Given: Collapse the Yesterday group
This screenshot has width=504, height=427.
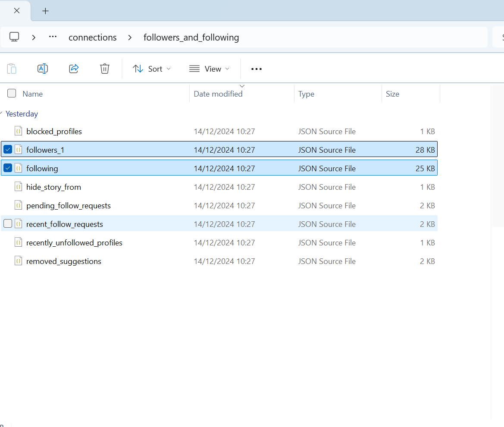Looking at the screenshot, I should pos(1,113).
